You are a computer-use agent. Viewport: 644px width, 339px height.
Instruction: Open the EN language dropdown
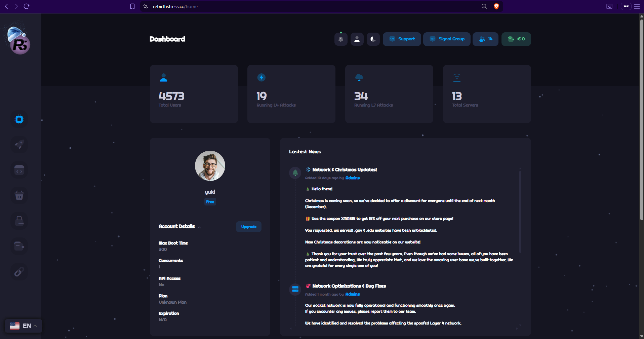pyautogui.click(x=24, y=326)
